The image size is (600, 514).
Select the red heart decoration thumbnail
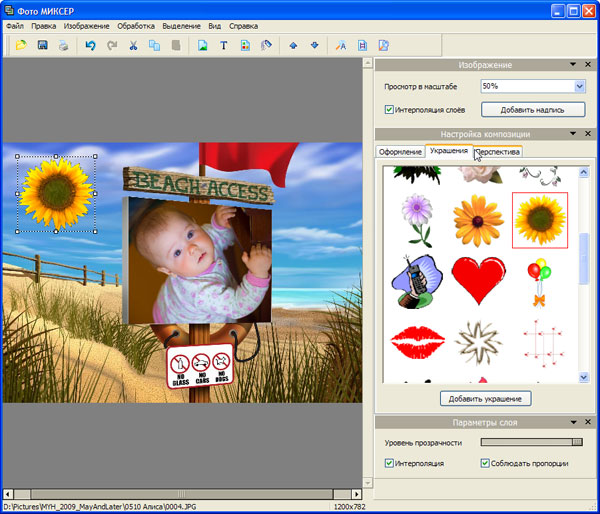point(477,279)
